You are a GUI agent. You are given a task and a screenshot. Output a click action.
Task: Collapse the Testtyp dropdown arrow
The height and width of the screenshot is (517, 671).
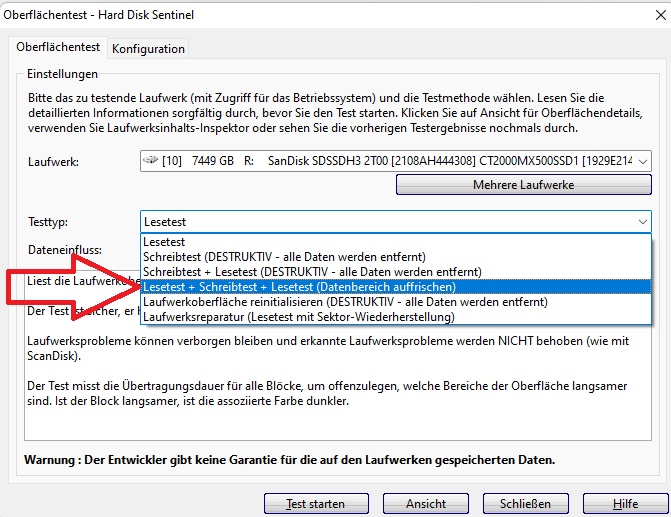point(642,222)
